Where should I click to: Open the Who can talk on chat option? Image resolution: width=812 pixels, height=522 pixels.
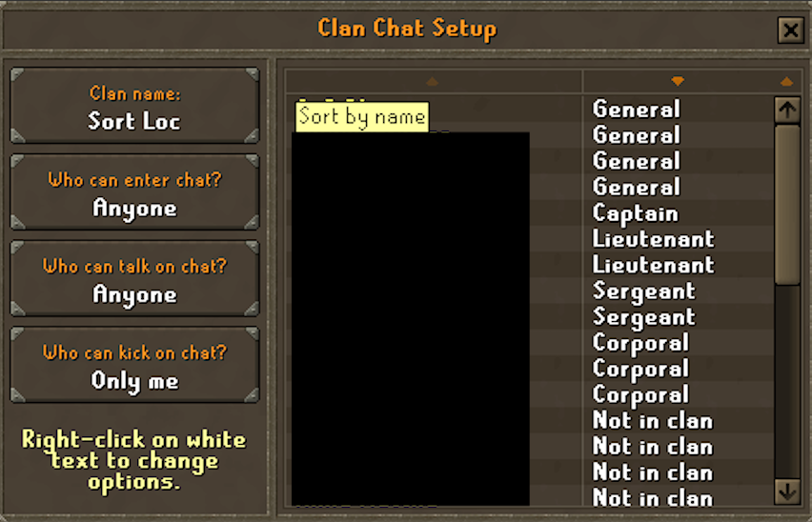point(134,278)
